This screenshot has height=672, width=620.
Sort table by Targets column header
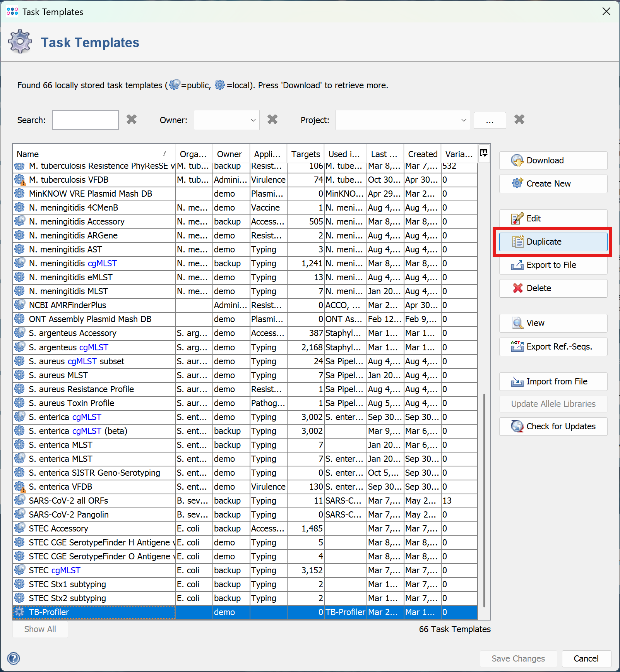(x=305, y=154)
